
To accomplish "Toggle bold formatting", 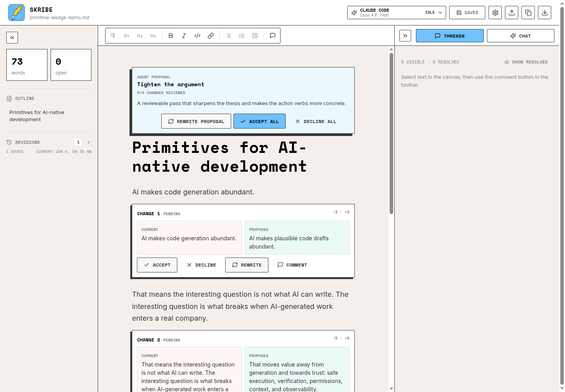I will point(171,36).
